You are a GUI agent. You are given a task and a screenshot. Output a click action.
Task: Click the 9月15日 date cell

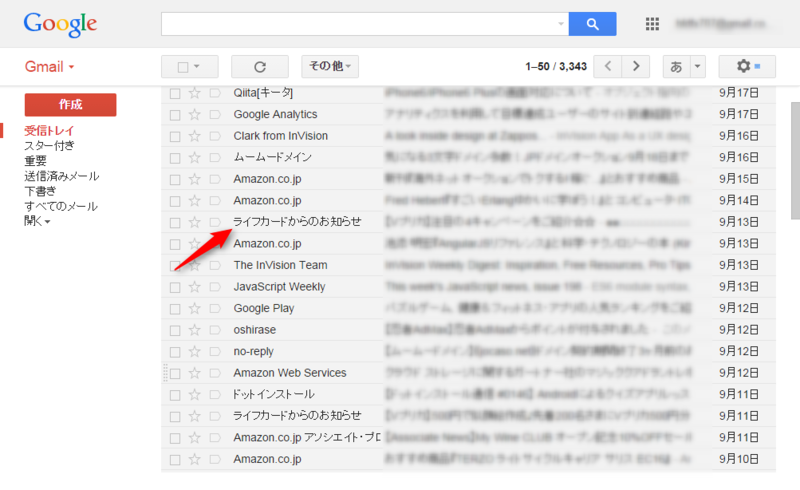click(739, 179)
